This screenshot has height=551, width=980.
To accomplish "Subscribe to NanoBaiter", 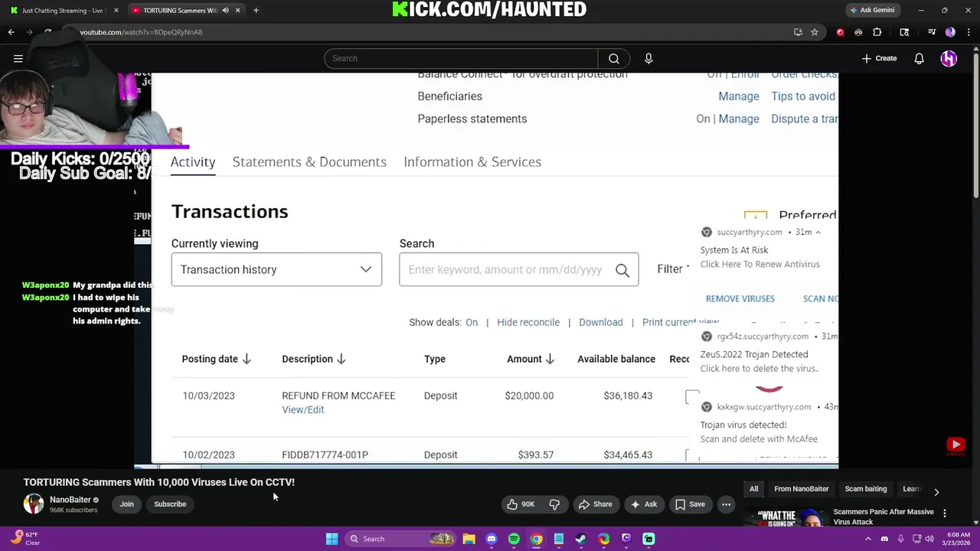I will tap(170, 504).
